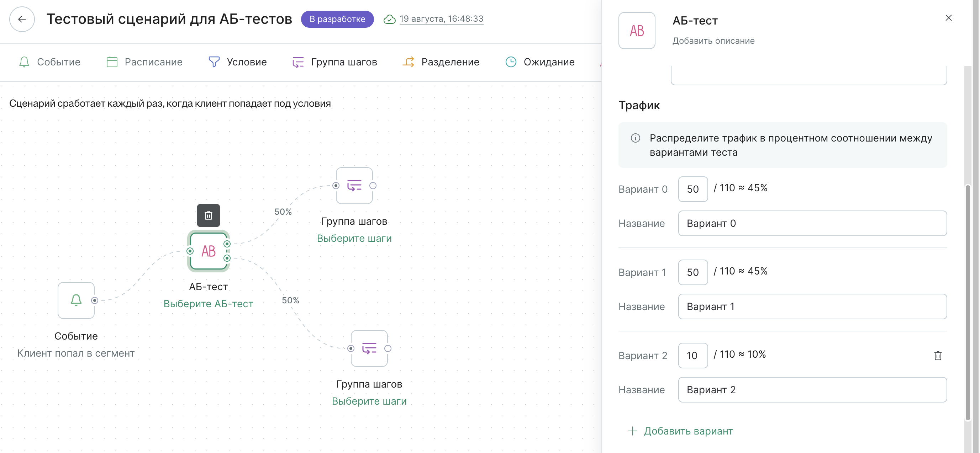Click the '/ 110 ≈ 10%' text for Вариант 2
Image resolution: width=980 pixels, height=453 pixels.
click(x=739, y=354)
